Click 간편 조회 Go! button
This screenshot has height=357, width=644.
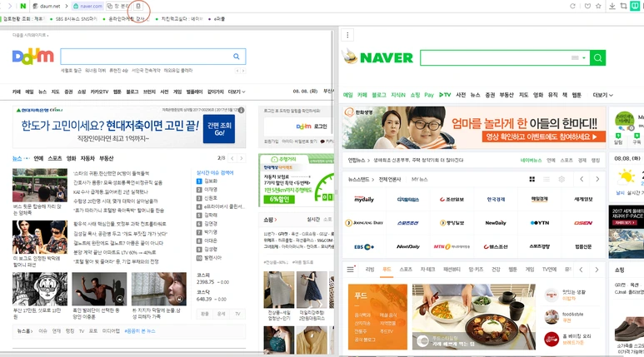(x=219, y=129)
